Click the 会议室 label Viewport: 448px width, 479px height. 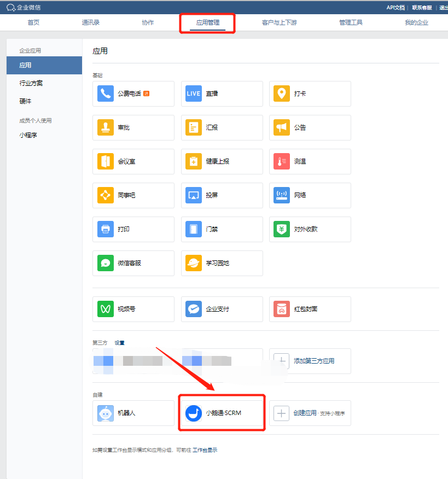tap(126, 161)
